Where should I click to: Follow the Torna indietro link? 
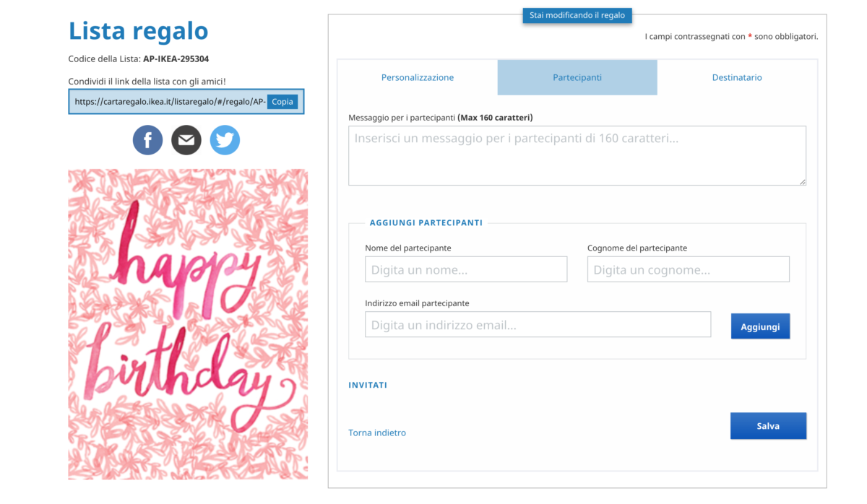(x=377, y=433)
